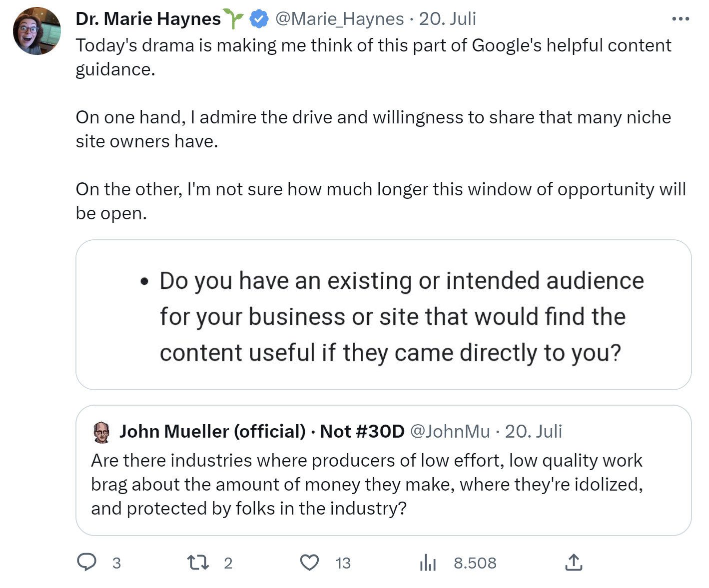
Task: Click the 8.508 views count
Action: point(475,563)
